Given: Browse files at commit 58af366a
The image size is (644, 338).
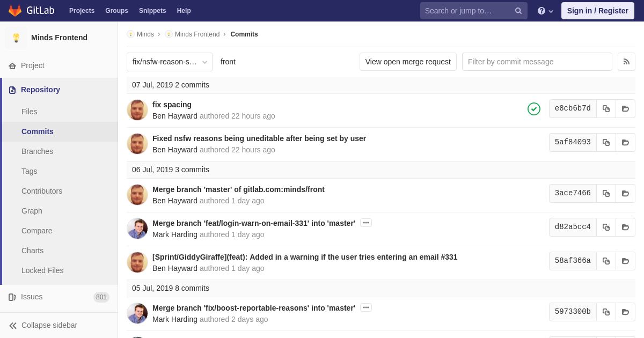Looking at the screenshot, I should coord(625,261).
